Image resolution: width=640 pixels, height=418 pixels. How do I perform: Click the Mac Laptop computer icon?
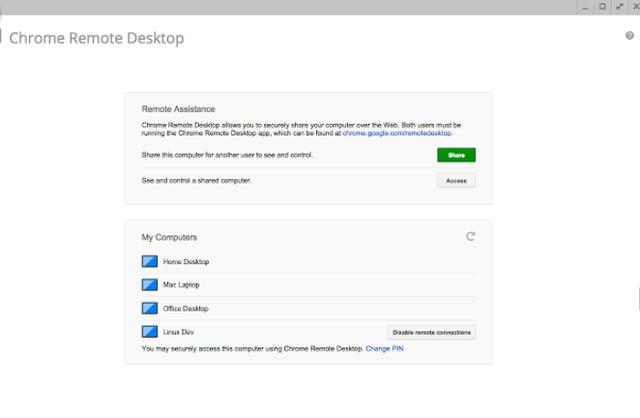[149, 285]
